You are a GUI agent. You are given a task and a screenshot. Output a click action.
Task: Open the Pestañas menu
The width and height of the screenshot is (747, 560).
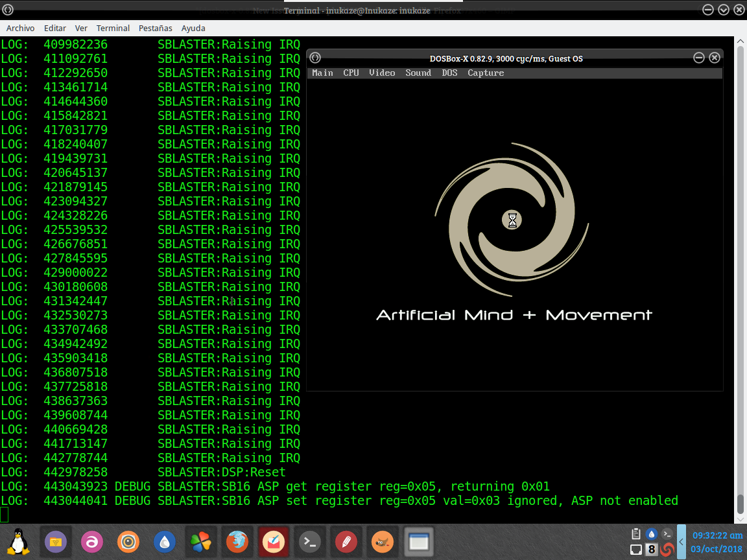[x=156, y=28]
